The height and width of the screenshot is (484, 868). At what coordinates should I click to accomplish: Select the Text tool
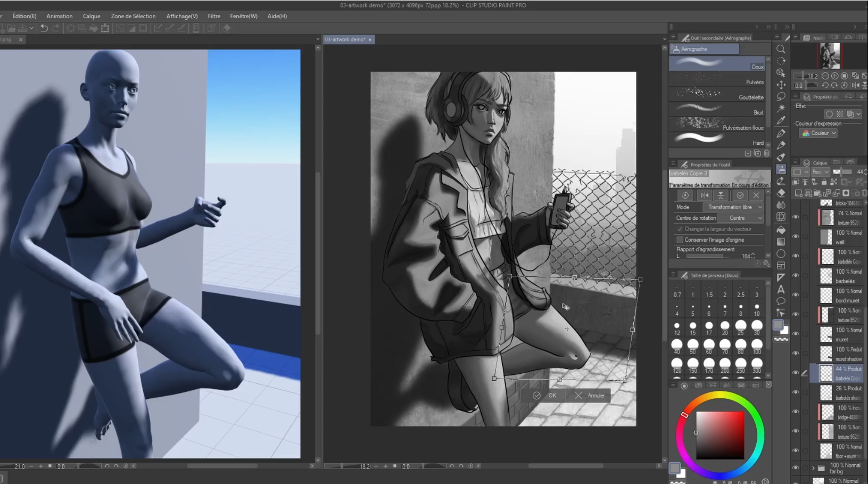click(781, 289)
